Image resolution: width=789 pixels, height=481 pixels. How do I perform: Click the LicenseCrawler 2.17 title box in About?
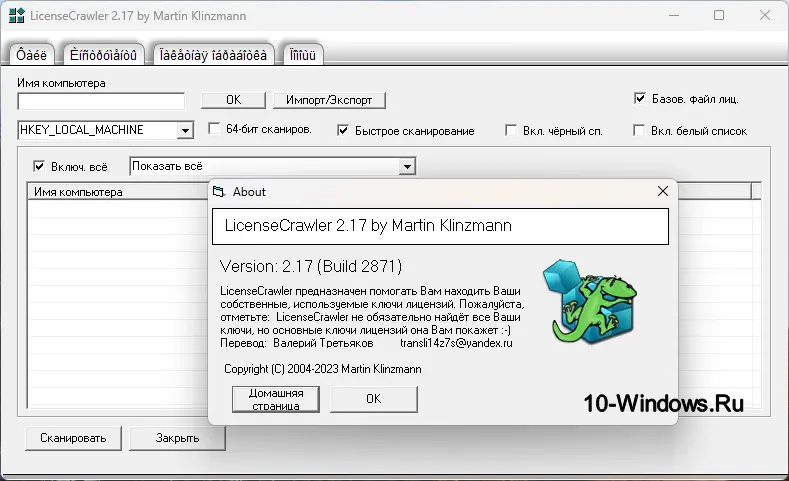(440, 226)
